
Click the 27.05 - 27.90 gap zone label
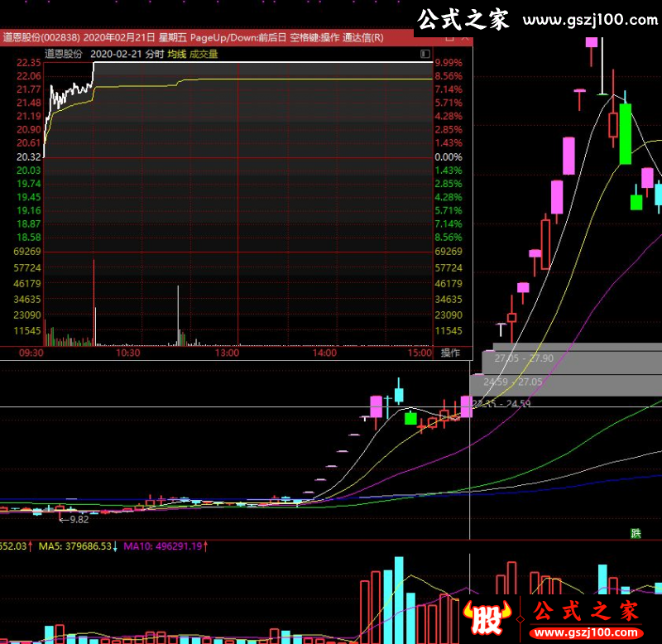tap(524, 358)
